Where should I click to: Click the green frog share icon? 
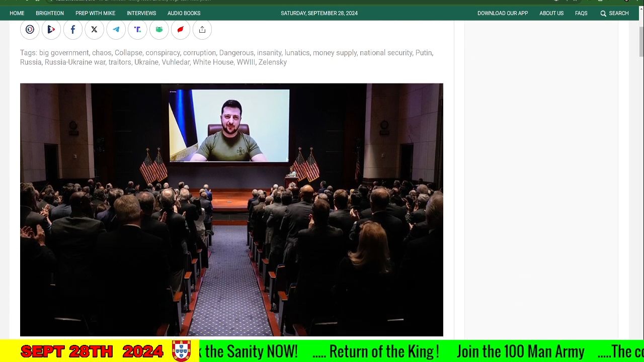(x=159, y=30)
